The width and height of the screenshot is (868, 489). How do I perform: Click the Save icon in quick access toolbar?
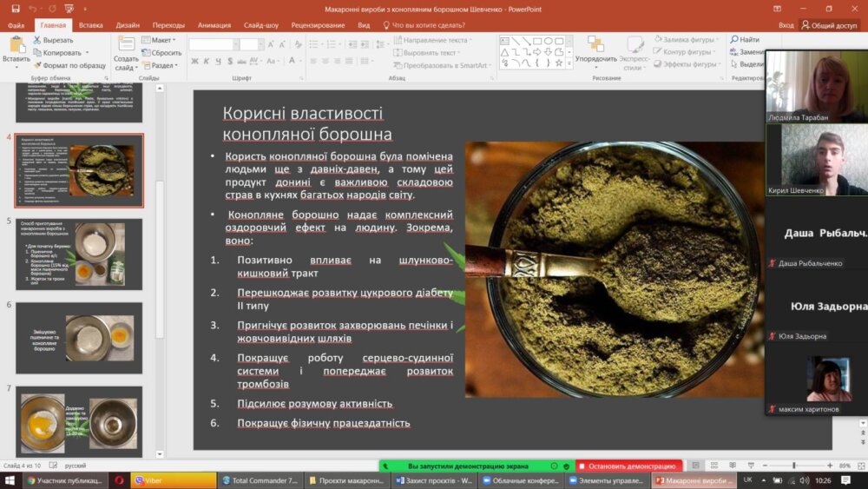pos(15,9)
